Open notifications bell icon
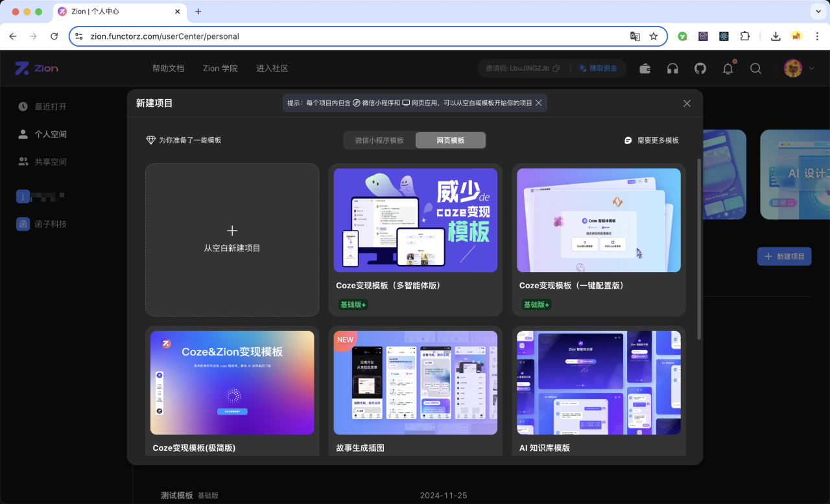The image size is (830, 504). (x=728, y=69)
